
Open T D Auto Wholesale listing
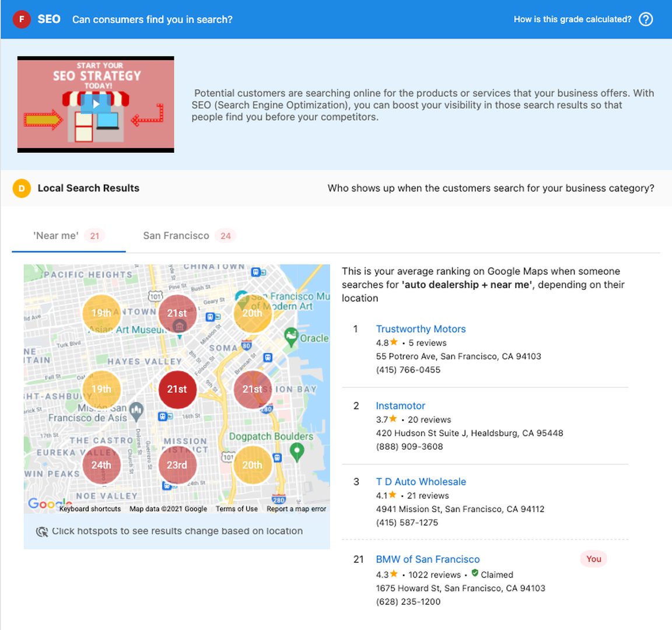pyautogui.click(x=421, y=482)
